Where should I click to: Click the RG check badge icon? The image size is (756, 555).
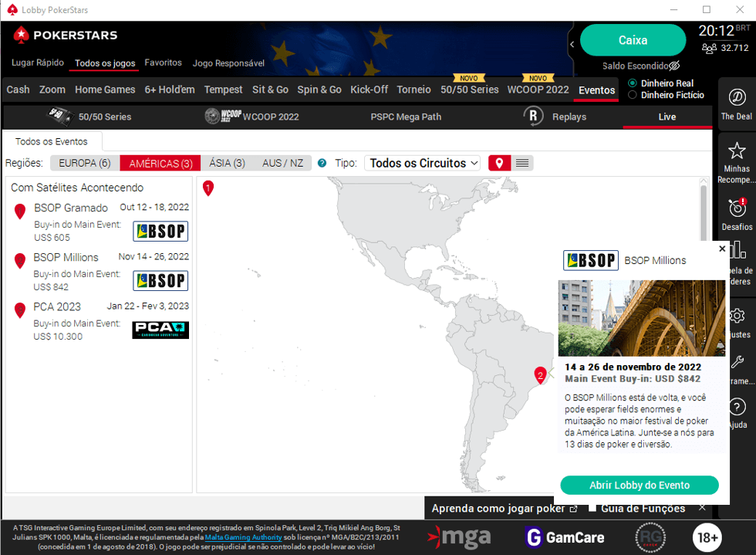pos(650,537)
